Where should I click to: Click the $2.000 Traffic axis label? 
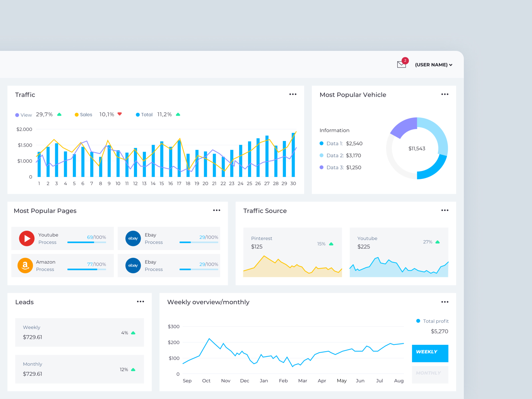(24, 129)
